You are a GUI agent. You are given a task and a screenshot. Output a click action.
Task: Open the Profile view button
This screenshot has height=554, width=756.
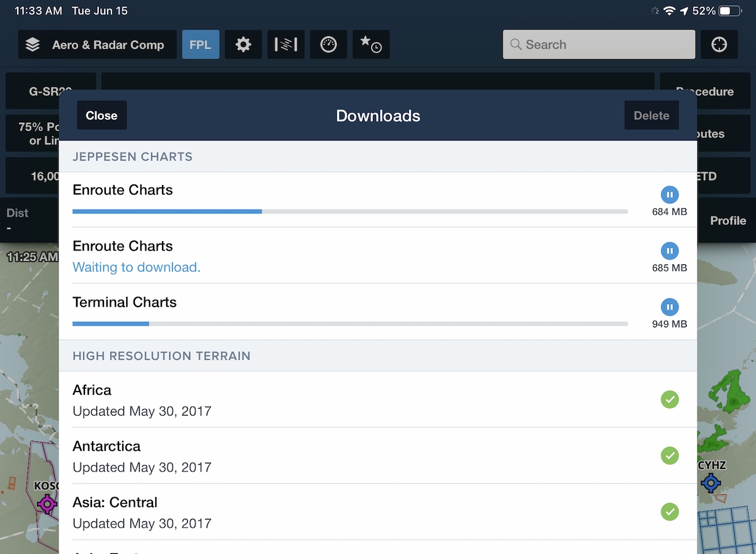(728, 220)
